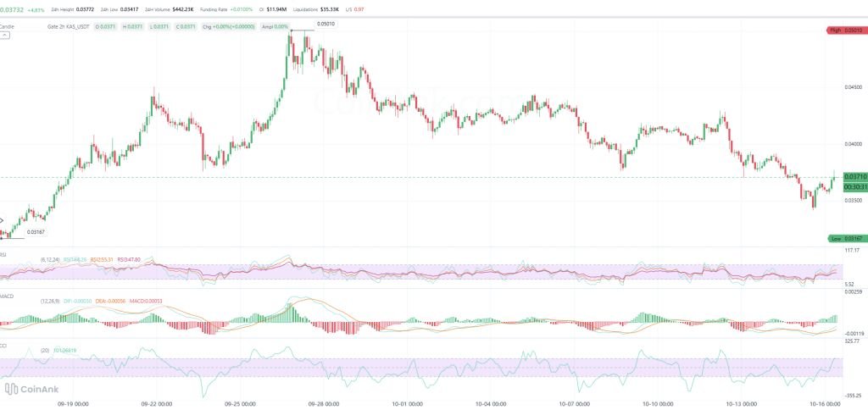The width and height of the screenshot is (868, 410).
Task: Click the Chg +0.00% legend value
Action: coord(229,26)
